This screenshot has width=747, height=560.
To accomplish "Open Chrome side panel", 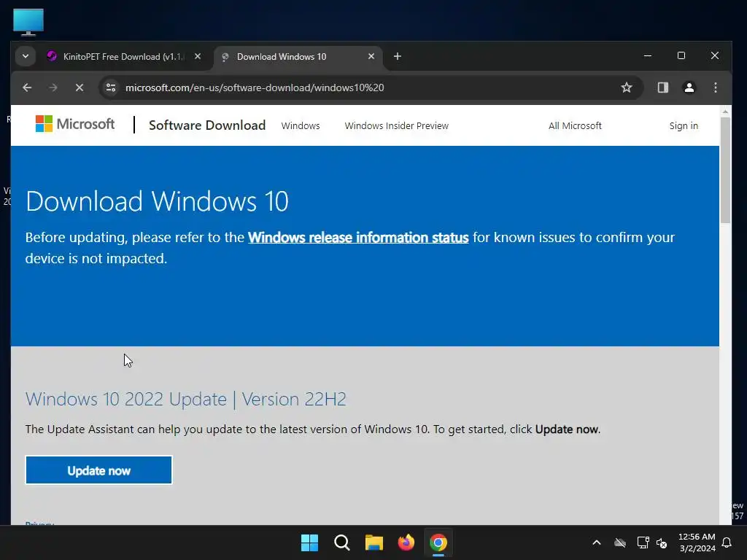I will pos(662,87).
